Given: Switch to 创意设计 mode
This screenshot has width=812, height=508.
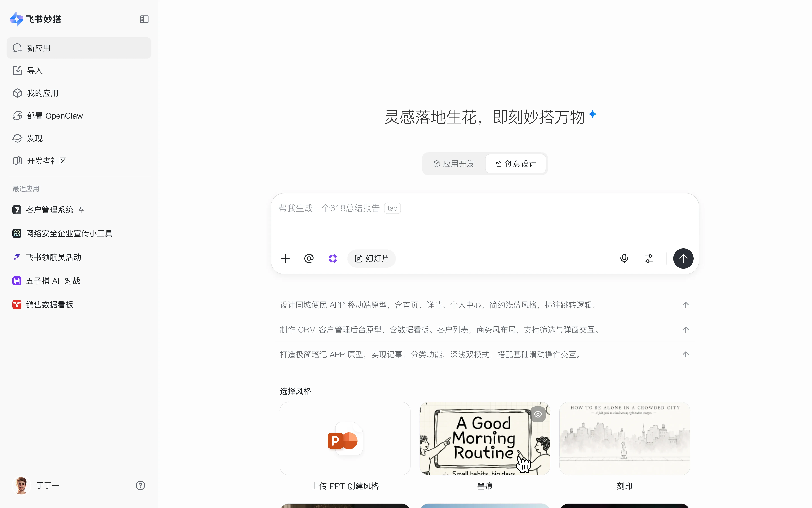Looking at the screenshot, I should (x=516, y=164).
